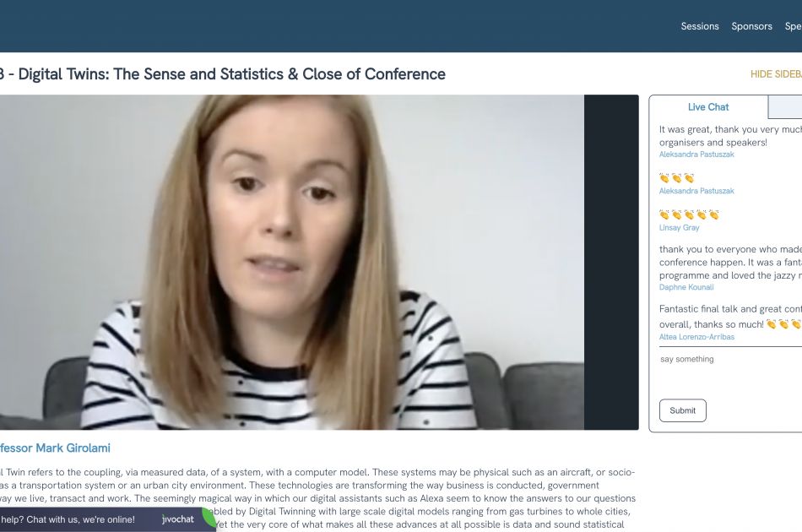Screen dimensions: 802x532
Task: Click the three clapping emojis message
Action: click(677, 178)
